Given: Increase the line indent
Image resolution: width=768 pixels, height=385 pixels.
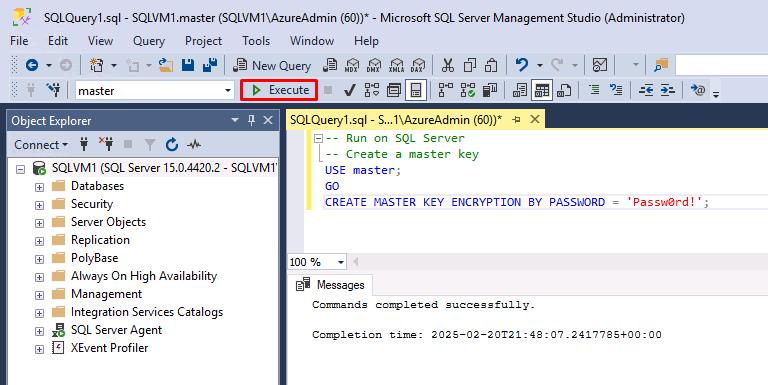Looking at the screenshot, I should (668, 90).
